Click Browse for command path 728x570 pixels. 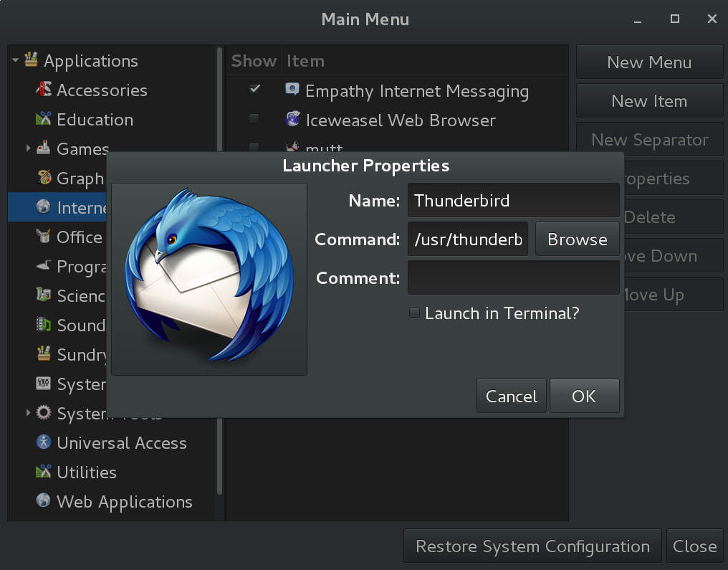577,239
